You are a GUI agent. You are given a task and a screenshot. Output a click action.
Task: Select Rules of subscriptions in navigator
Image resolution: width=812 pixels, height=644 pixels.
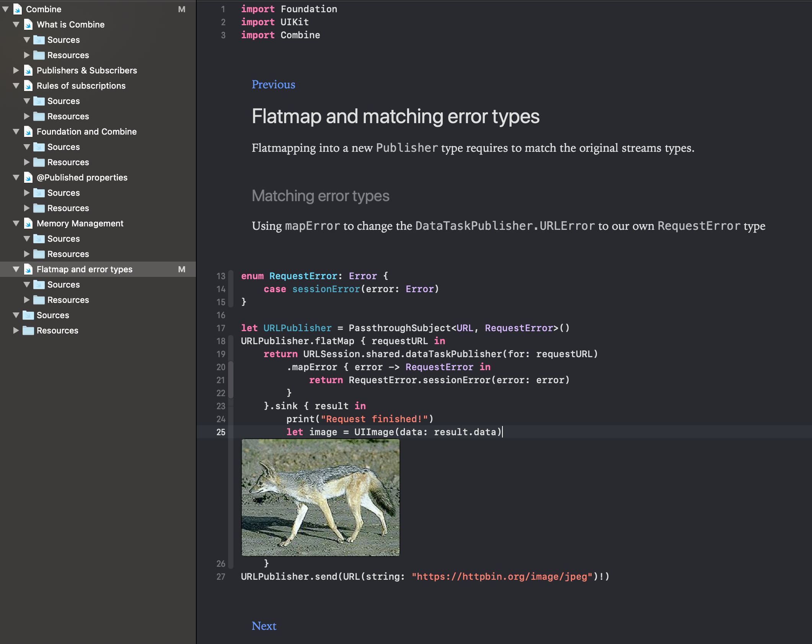coord(81,86)
